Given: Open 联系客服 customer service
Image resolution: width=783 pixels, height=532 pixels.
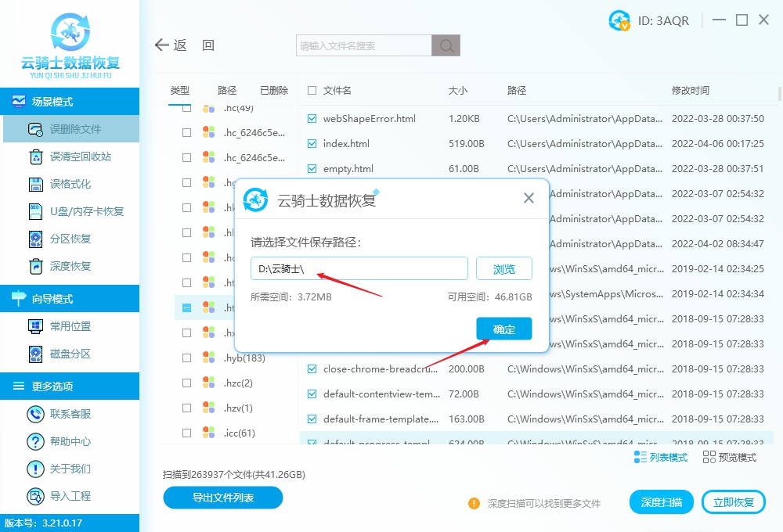Looking at the screenshot, I should coord(59,414).
